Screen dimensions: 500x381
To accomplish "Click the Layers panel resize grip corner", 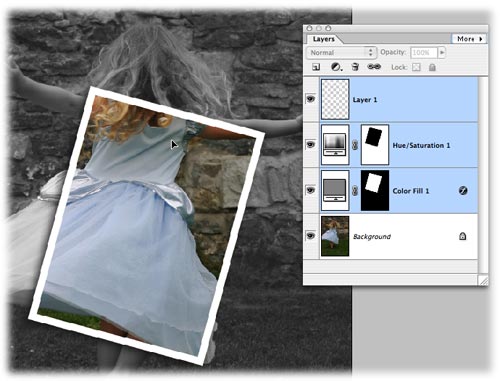I will pyautogui.click(x=483, y=280).
